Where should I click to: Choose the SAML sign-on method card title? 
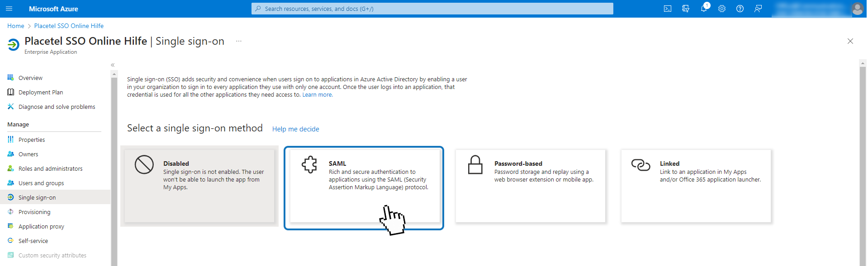tap(337, 163)
